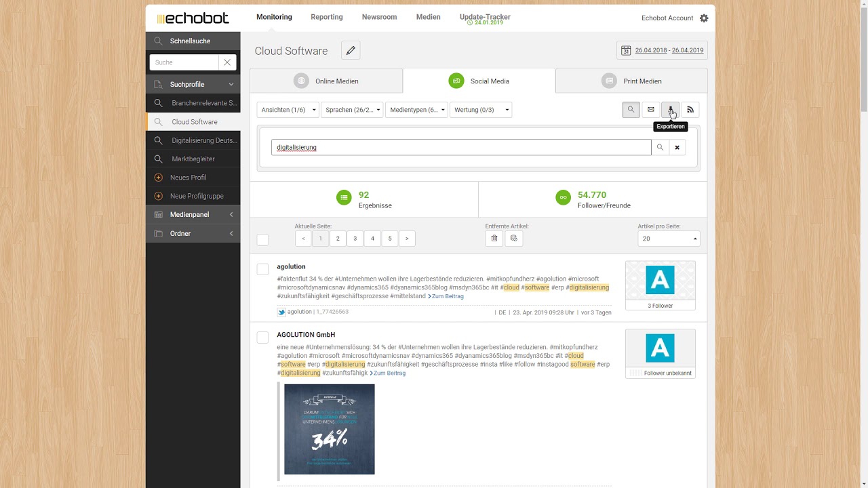Open the RSS feed icon
The height and width of the screenshot is (488, 868).
click(690, 110)
